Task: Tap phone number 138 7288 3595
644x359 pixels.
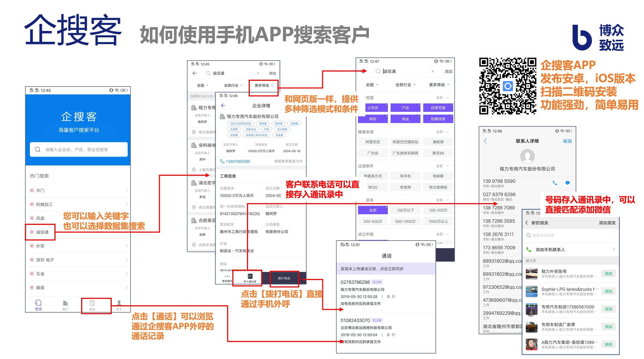Action: coord(499,221)
